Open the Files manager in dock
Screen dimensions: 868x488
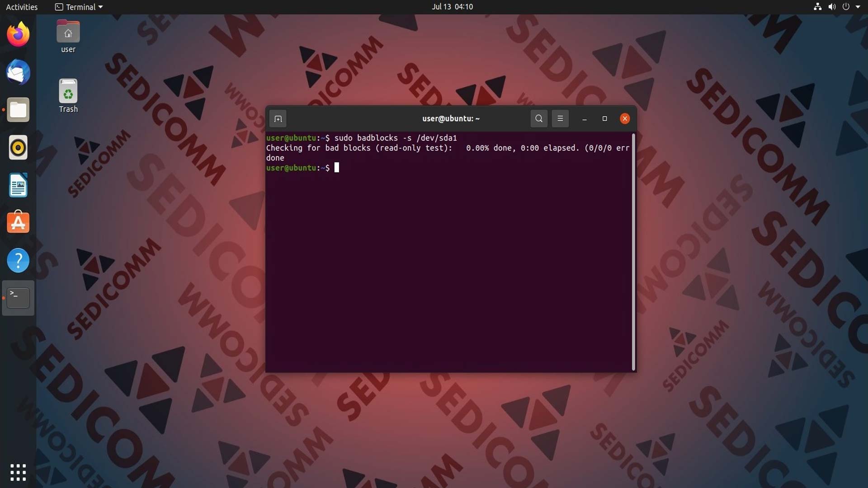(18, 110)
